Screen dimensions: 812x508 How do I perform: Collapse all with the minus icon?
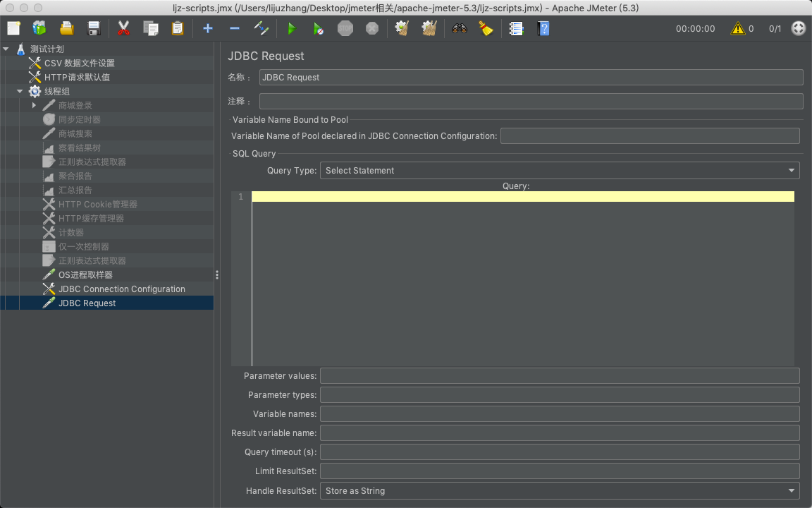coord(235,28)
